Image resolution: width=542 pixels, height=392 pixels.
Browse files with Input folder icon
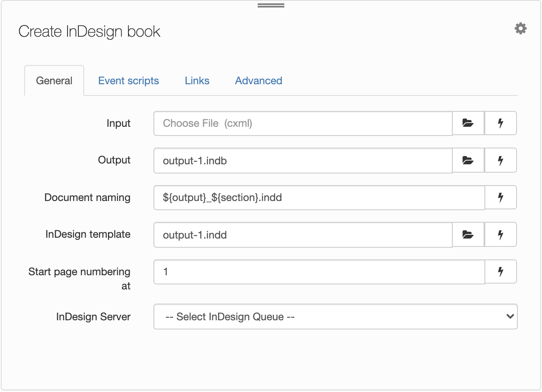coord(468,123)
